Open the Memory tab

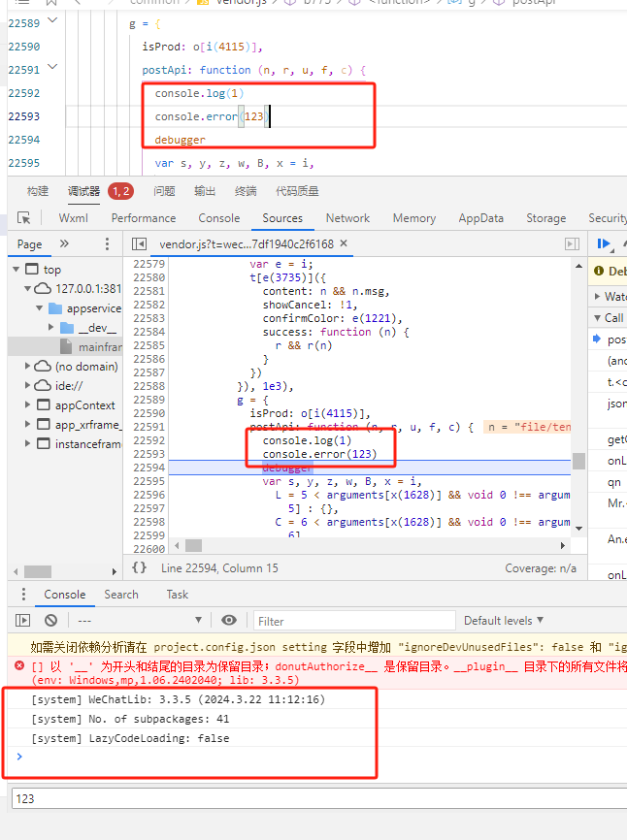(x=414, y=218)
